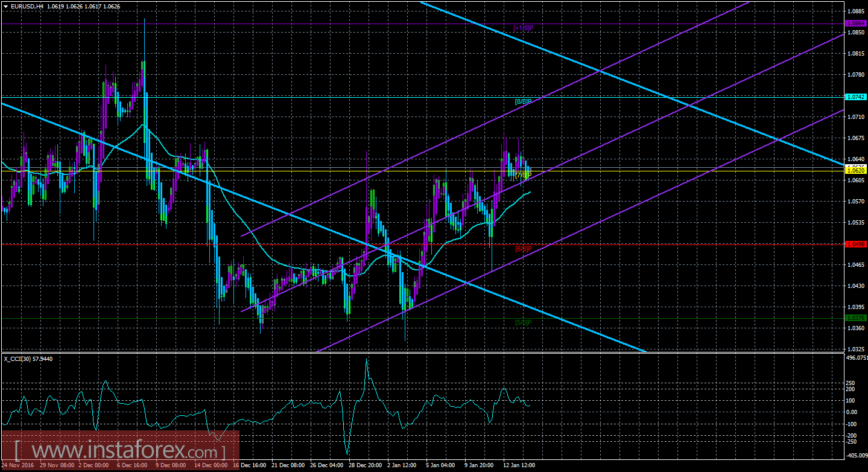The width and height of the screenshot is (868, 472).
Task: Select the [8/8]P Murrey level label
Action: tap(523, 101)
